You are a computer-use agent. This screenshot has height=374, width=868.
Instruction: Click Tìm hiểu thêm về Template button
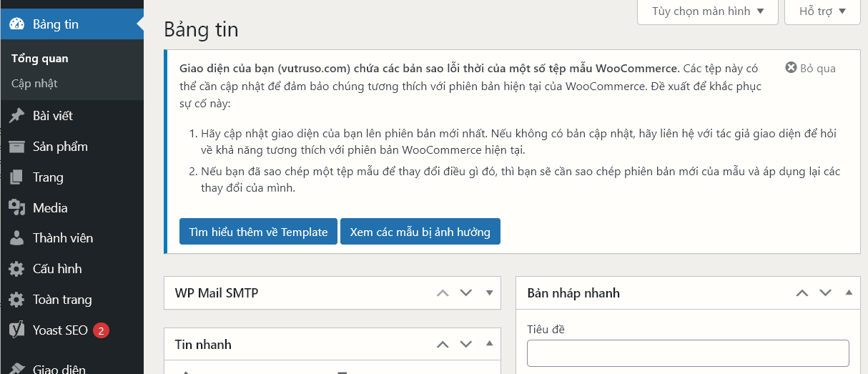(x=258, y=232)
